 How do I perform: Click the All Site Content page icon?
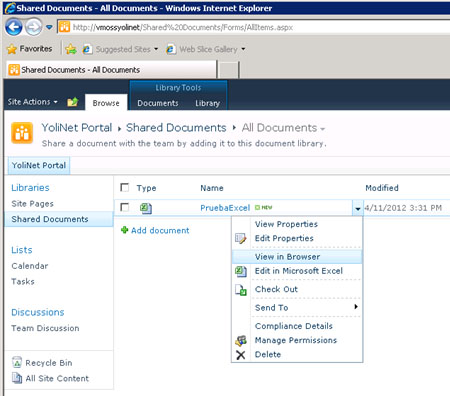coord(17,378)
